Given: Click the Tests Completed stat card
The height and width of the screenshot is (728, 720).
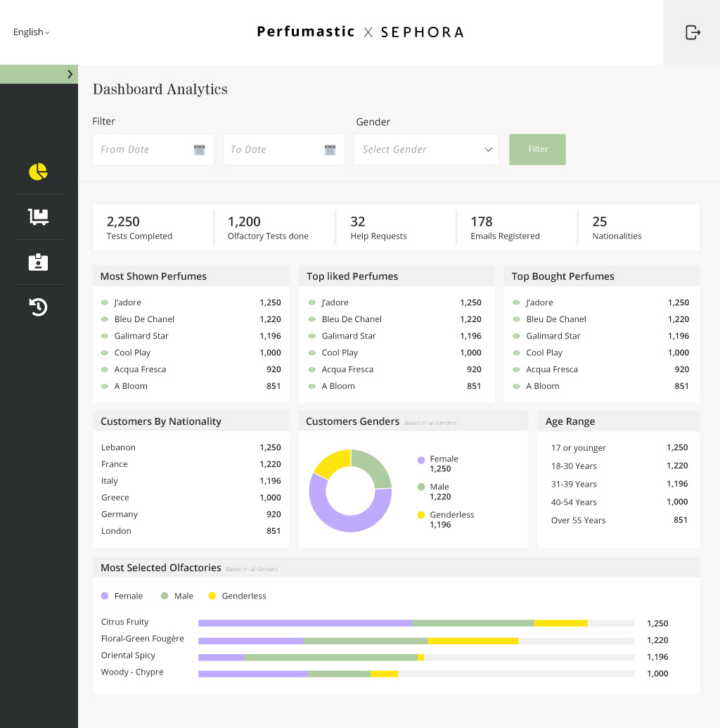Looking at the screenshot, I should point(153,227).
